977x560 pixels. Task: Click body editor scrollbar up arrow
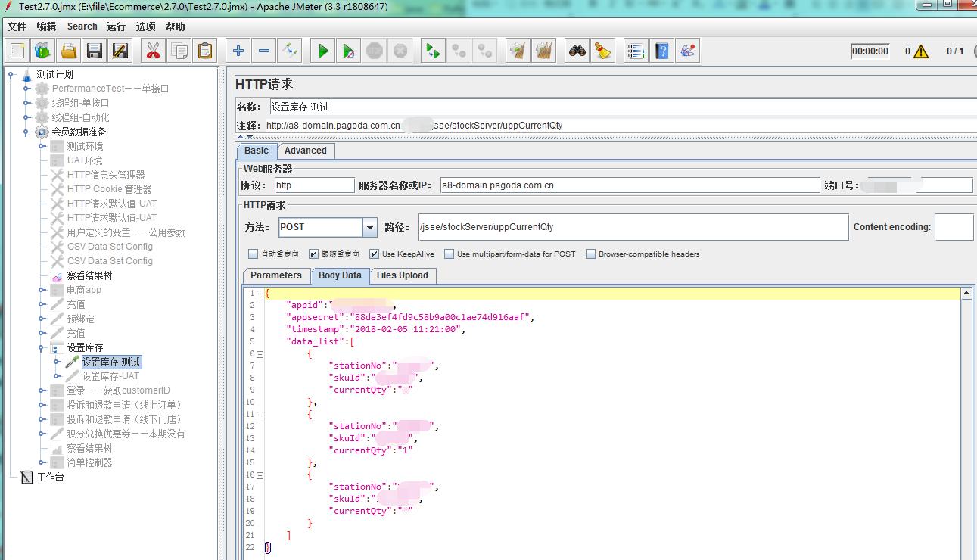[966, 294]
